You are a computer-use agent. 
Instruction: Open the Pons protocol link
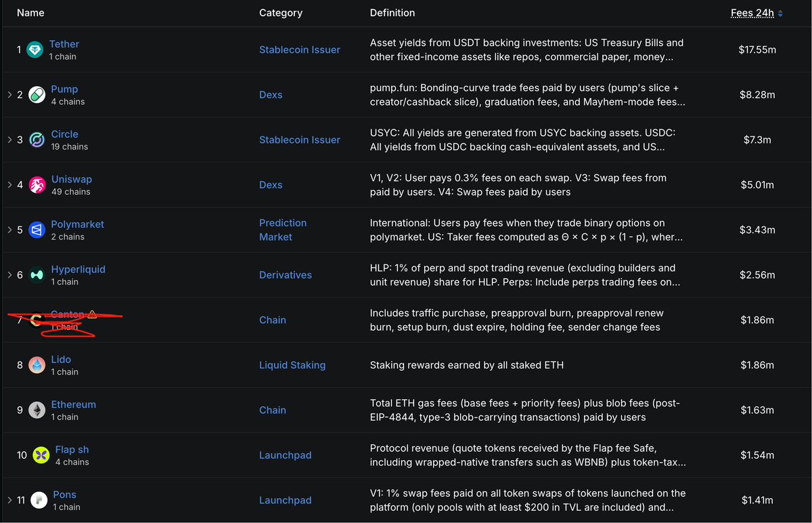point(65,495)
